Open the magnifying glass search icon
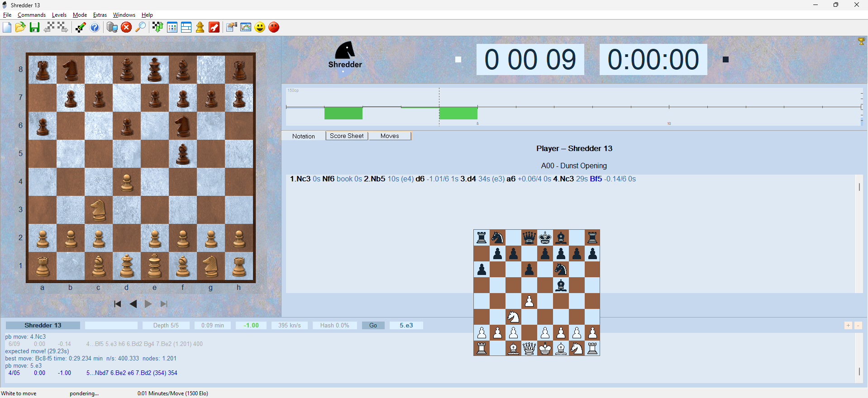868x398 pixels. coord(141,28)
